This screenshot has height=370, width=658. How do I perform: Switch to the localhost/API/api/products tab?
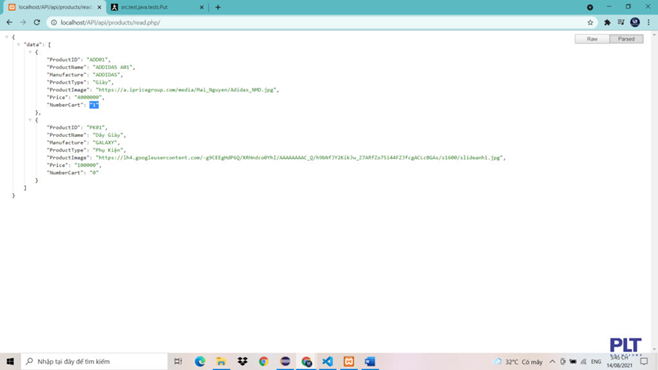coord(55,7)
